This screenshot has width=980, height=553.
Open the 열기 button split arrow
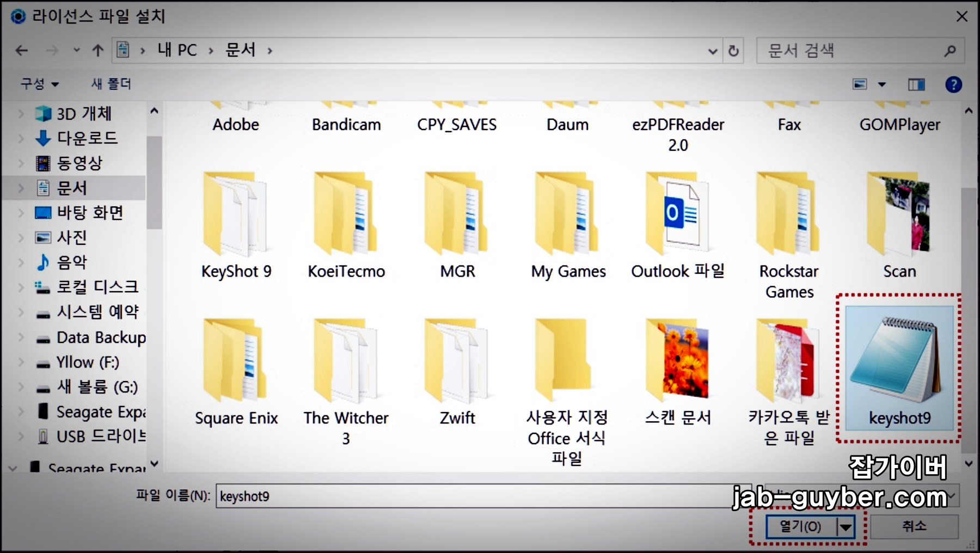(846, 527)
